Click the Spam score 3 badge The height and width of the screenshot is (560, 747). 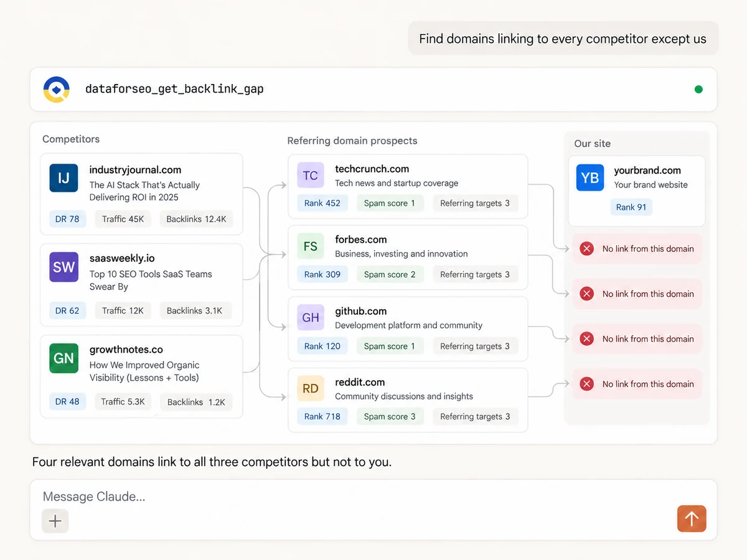[x=390, y=416]
